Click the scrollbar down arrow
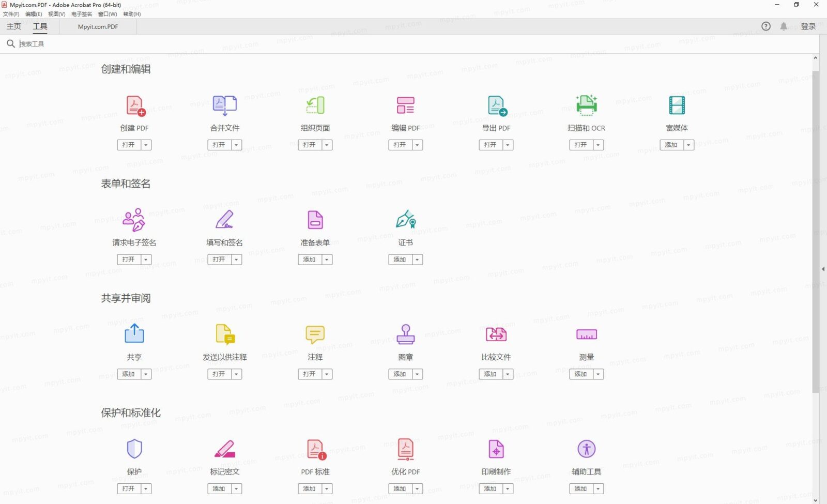Image resolution: width=827 pixels, height=504 pixels. [816, 500]
